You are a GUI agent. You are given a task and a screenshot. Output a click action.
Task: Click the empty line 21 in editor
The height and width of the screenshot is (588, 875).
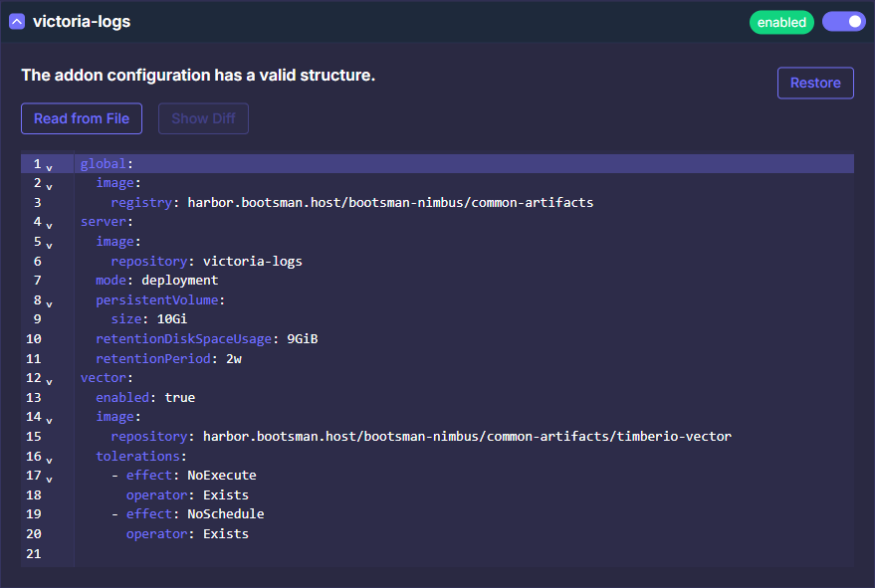pos(398,553)
